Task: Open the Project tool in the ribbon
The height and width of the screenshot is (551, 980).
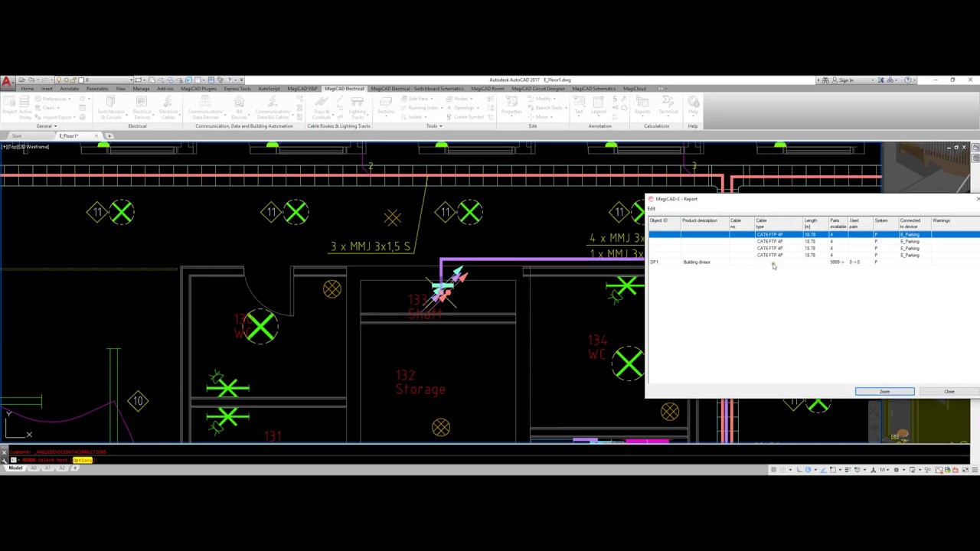Action: 10,107
